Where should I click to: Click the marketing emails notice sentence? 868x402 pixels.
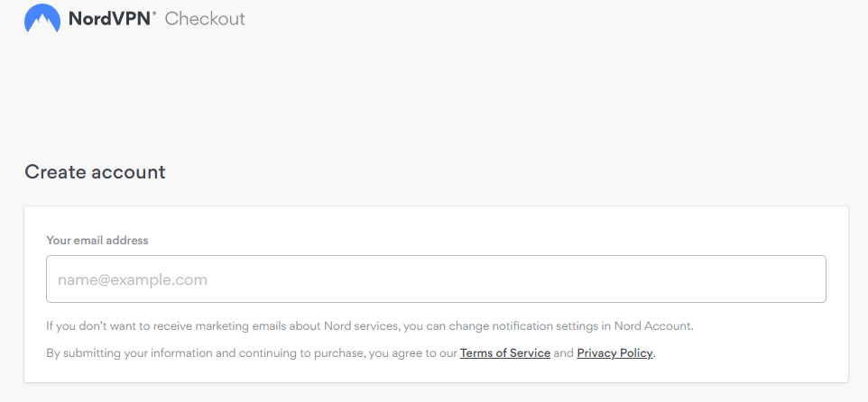(370, 325)
